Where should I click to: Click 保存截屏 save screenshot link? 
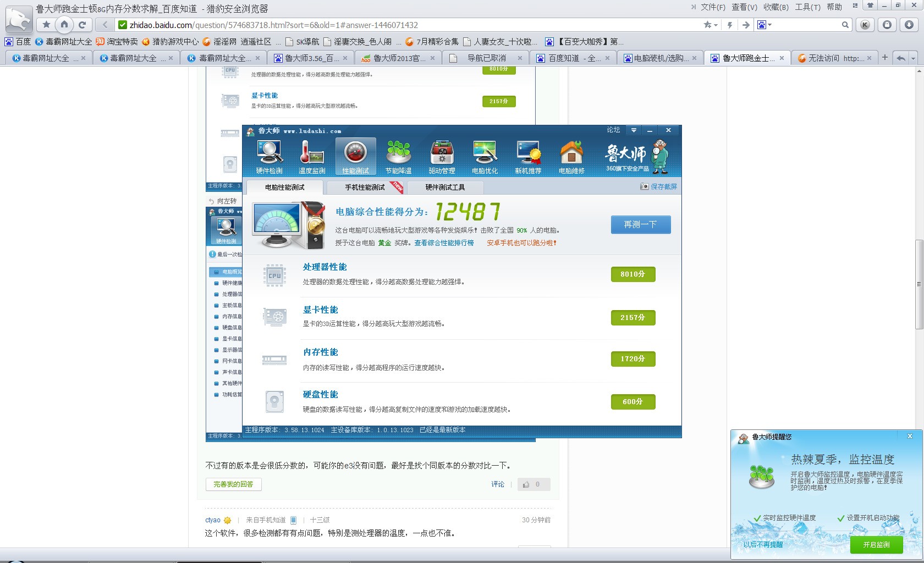(664, 187)
